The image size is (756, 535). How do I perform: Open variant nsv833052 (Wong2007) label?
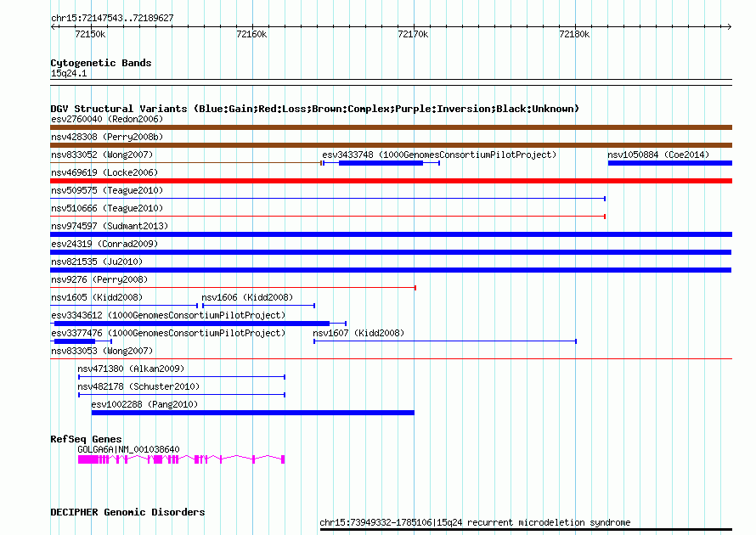(102, 155)
